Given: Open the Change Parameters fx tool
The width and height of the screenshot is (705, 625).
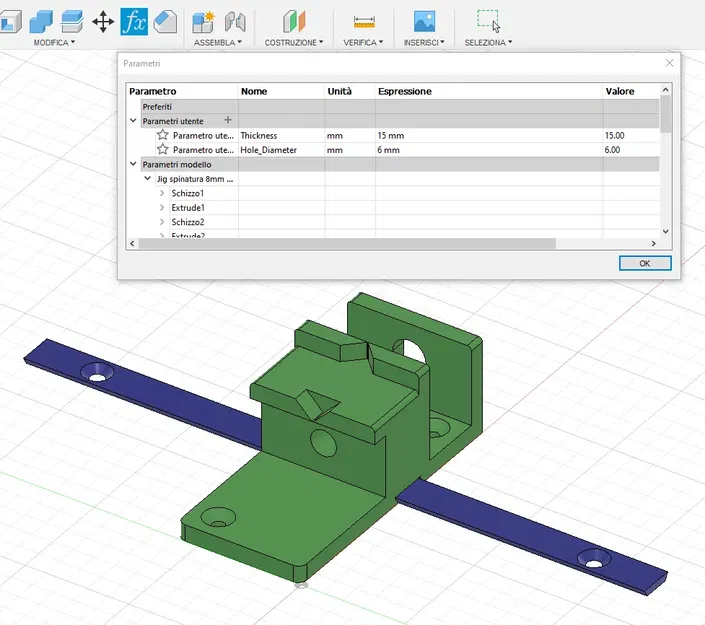Looking at the screenshot, I should click(x=134, y=21).
